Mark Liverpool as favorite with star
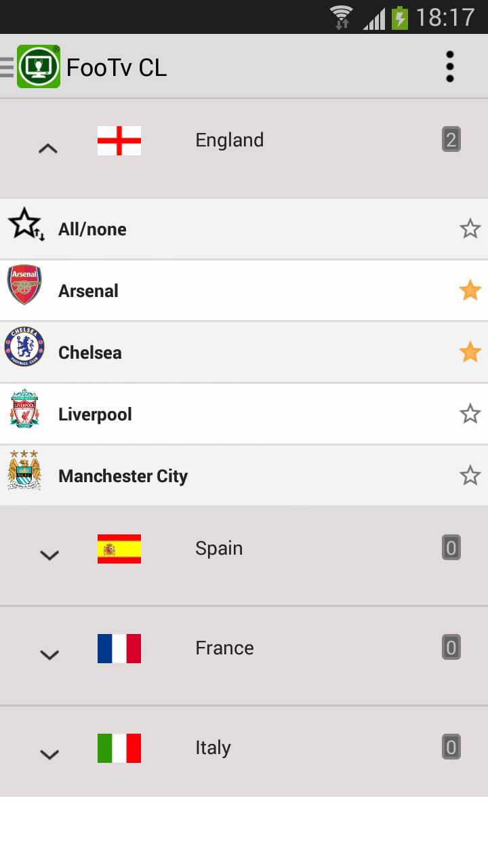Screen dimensions: 488x868 [x=470, y=414]
